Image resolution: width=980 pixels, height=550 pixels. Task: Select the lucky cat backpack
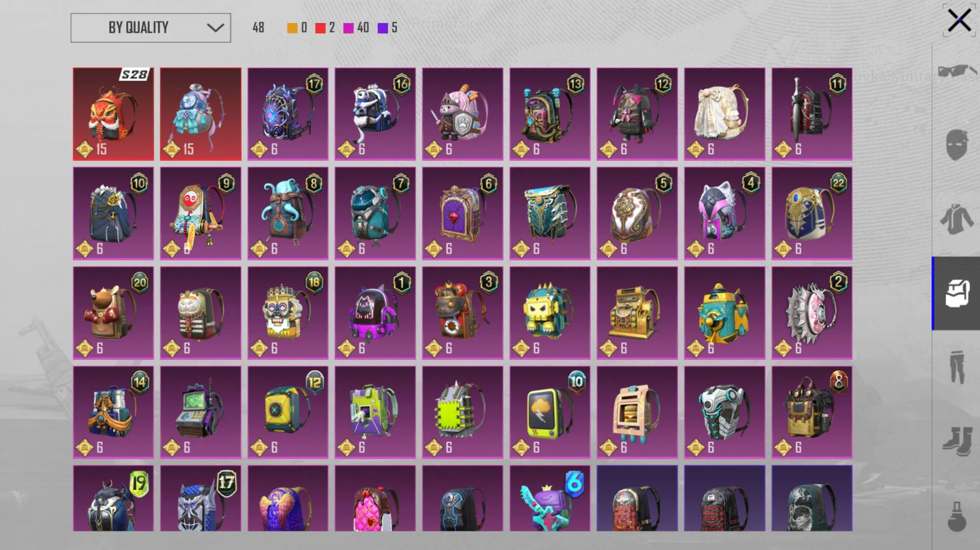coord(201,313)
